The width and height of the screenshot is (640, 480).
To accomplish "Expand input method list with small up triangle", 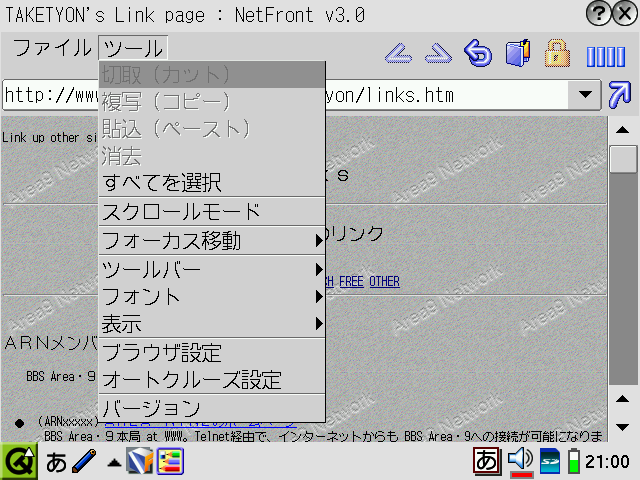I will tap(114, 462).
